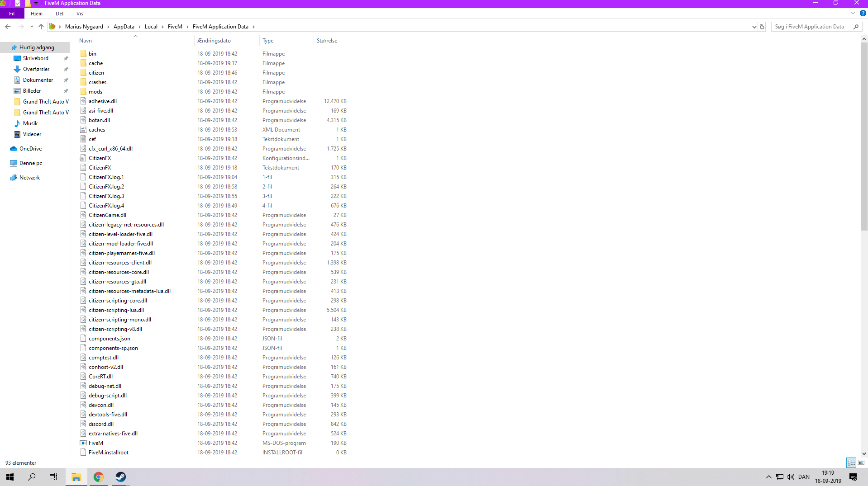Navigate to AppData in the breadcrumb
The height and width of the screenshot is (486, 868).
124,27
